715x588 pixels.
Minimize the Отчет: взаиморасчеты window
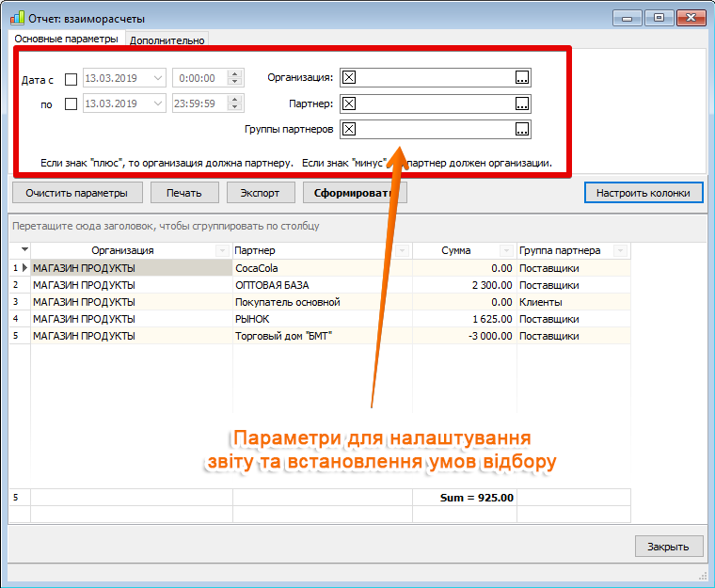627,18
